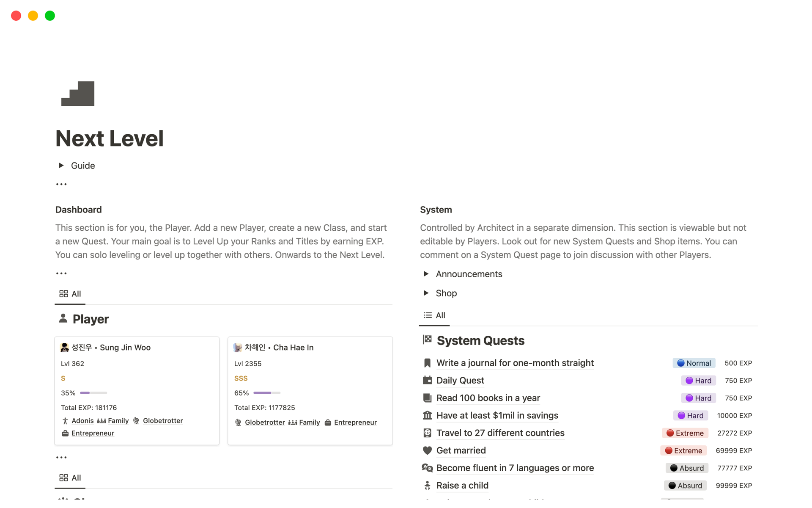The height and width of the screenshot is (508, 812).
Task: Open the Daily Quest page
Action: pyautogui.click(x=460, y=381)
